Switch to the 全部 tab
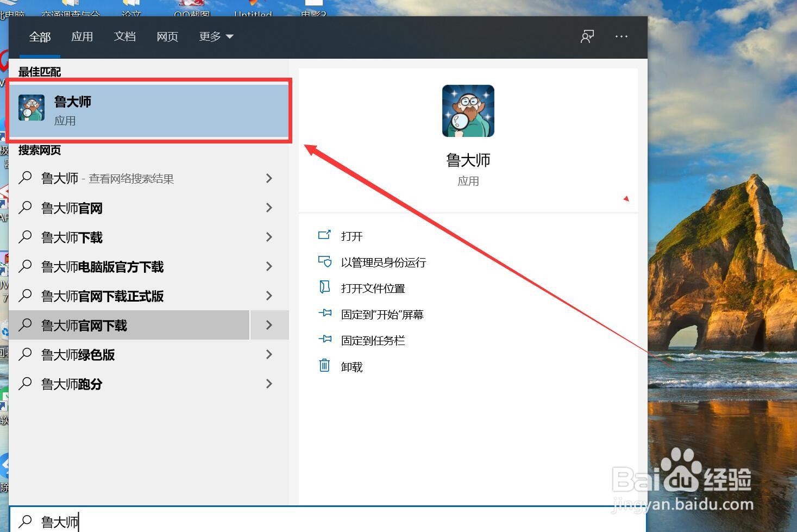Screen dimensions: 797x532 40,36
